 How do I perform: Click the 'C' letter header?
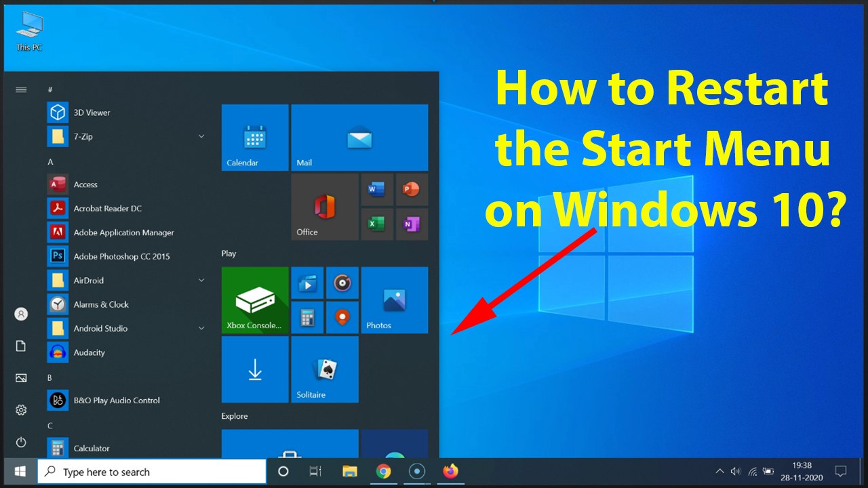click(50, 426)
